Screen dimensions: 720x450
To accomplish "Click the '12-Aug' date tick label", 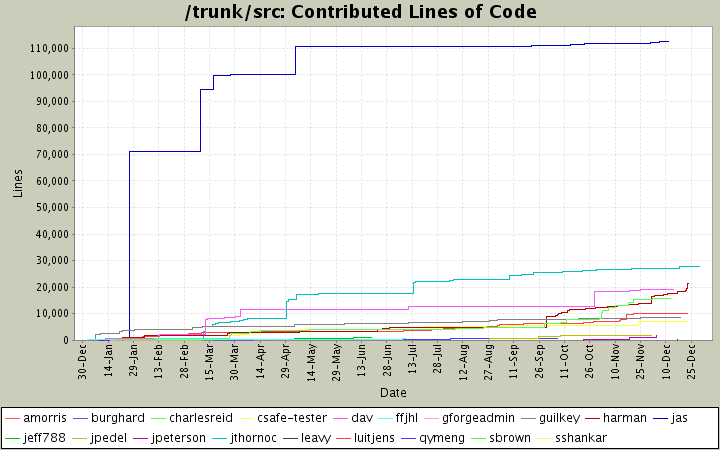I will tap(463, 362).
